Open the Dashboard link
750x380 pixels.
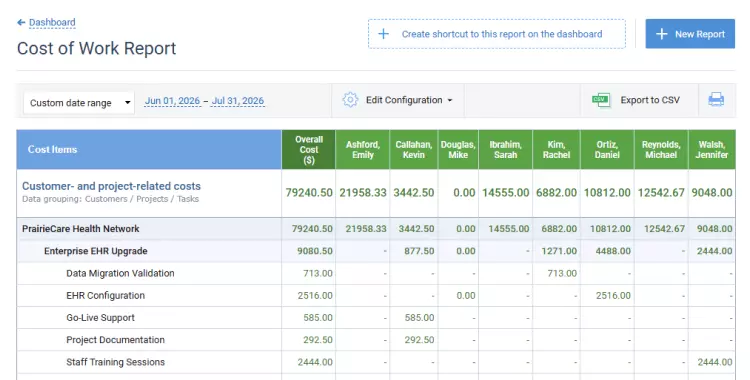pyautogui.click(x=52, y=22)
